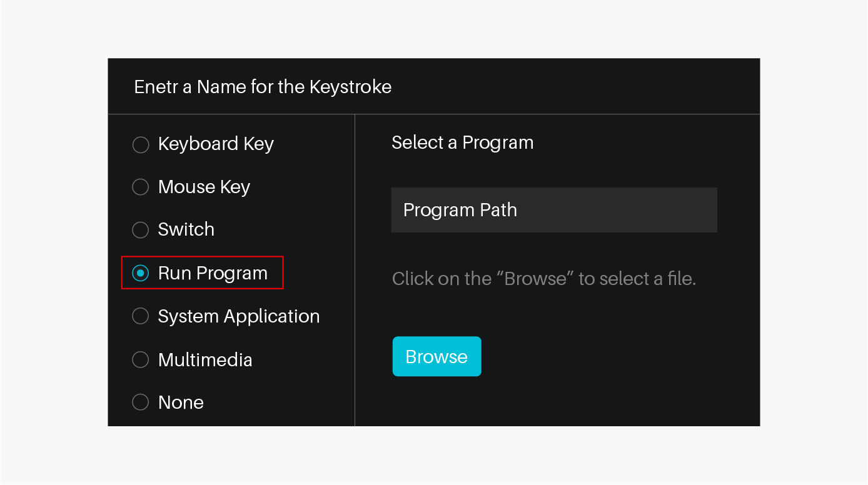The height and width of the screenshot is (485, 868).
Task: Choose the Switch radio option
Action: 141,230
